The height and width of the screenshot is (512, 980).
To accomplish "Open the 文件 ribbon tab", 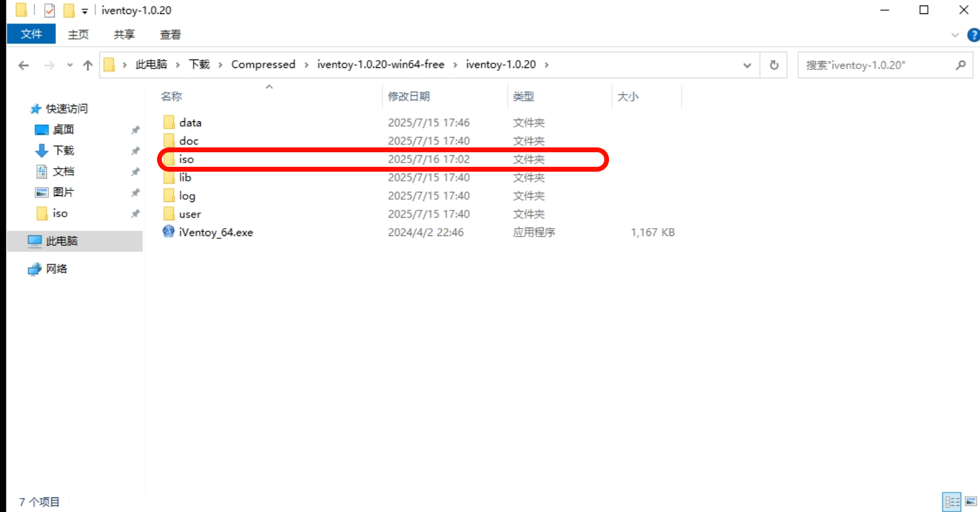I will tap(31, 34).
